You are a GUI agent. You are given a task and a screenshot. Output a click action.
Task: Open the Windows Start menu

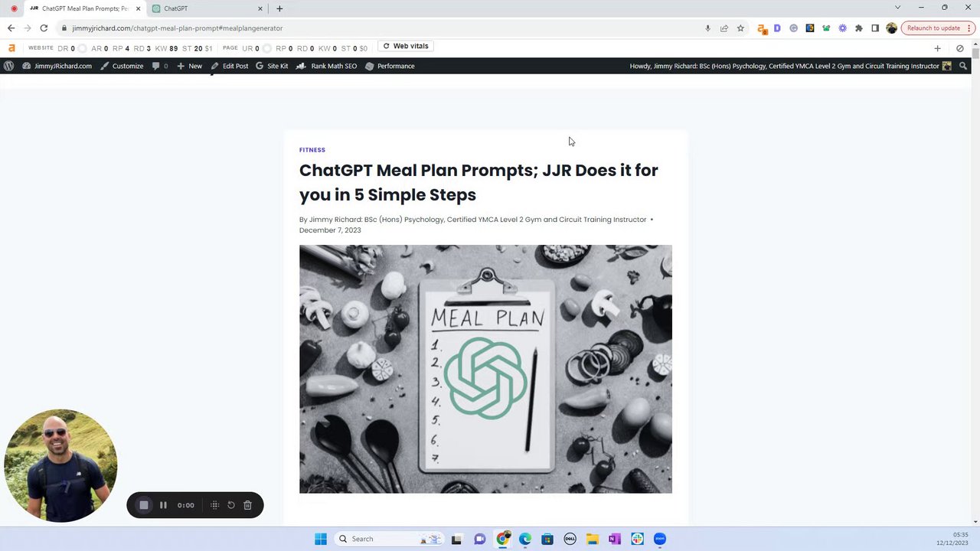point(321,539)
